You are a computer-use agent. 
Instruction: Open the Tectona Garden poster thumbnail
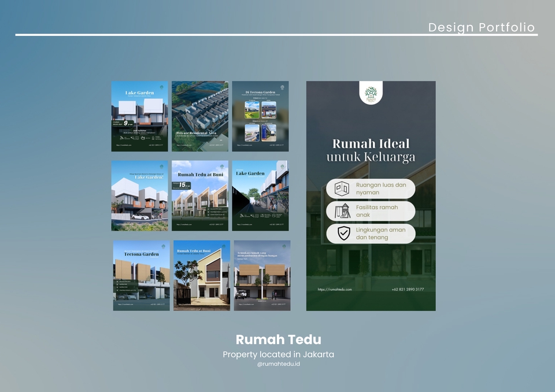click(x=142, y=275)
